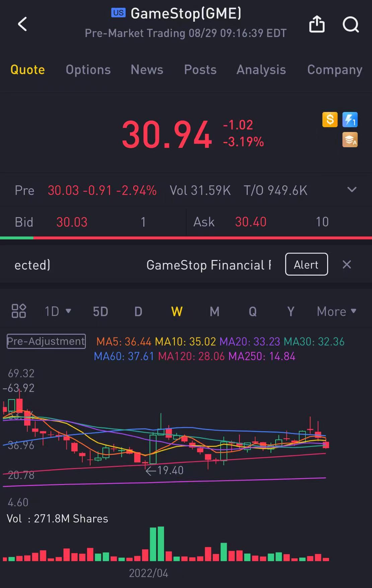Tap the yellow dollar sign badge
The width and height of the screenshot is (372, 588).
(330, 119)
